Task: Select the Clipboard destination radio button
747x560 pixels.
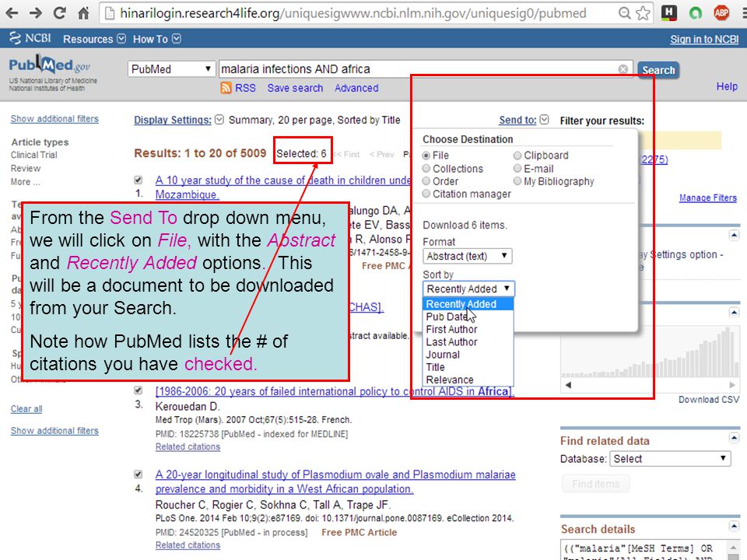Action: tap(517, 156)
